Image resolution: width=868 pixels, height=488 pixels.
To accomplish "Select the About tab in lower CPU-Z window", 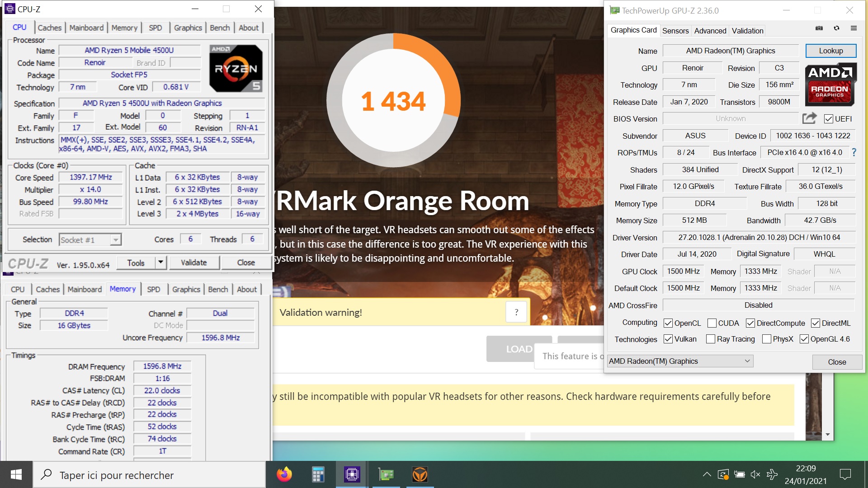I will point(247,289).
